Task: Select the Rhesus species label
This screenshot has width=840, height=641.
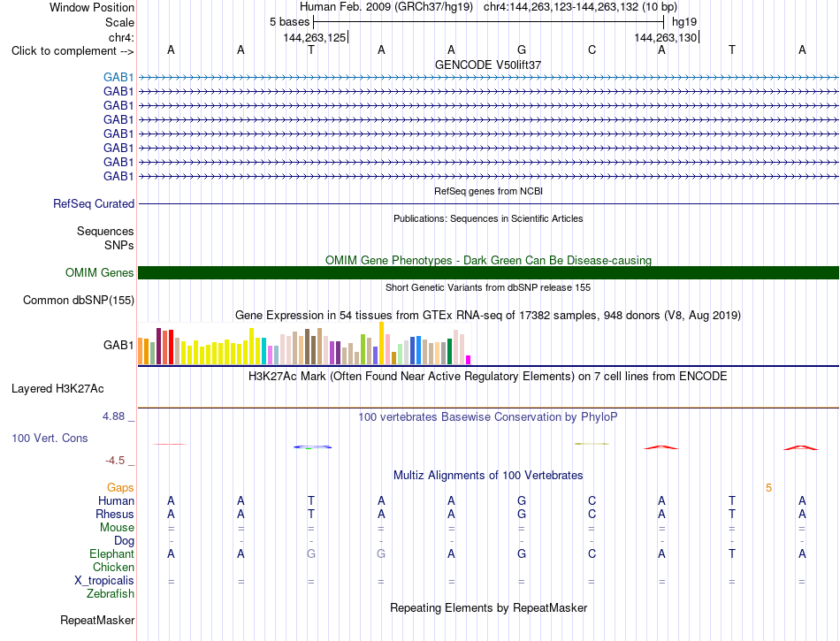Action: click(x=115, y=514)
